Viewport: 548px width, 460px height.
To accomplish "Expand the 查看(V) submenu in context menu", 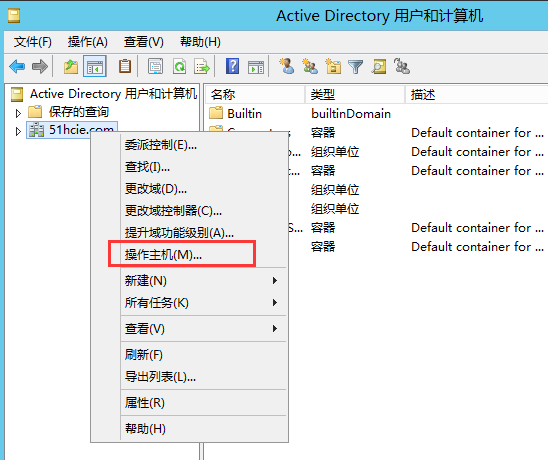I will pyautogui.click(x=189, y=329).
